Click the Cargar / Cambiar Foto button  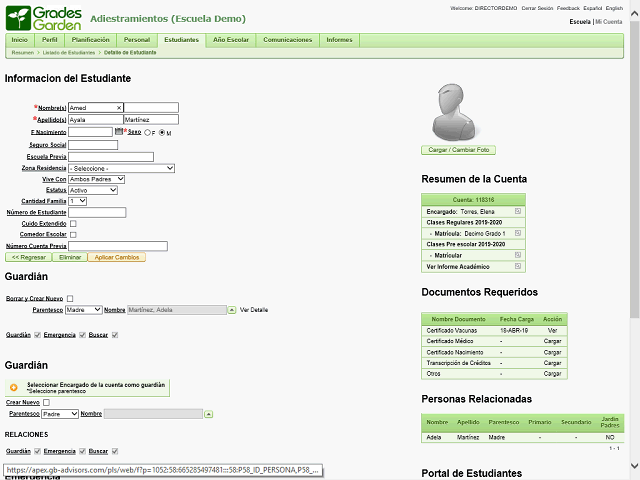click(x=459, y=149)
